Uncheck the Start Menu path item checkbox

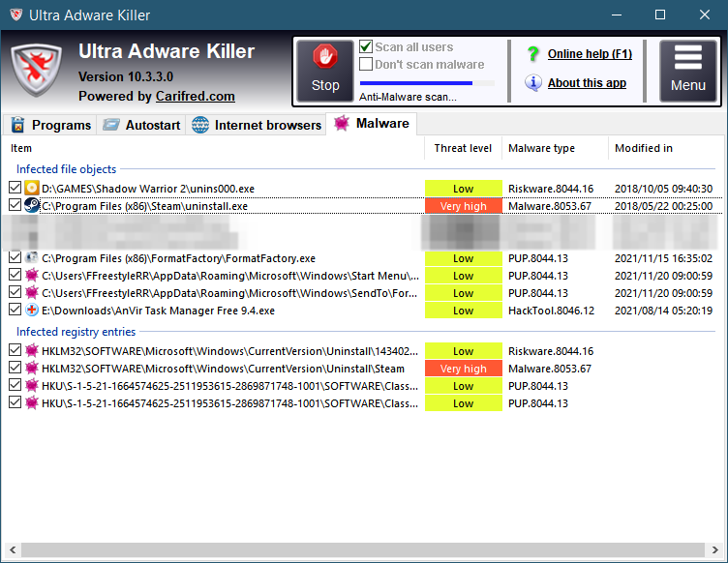click(15, 275)
